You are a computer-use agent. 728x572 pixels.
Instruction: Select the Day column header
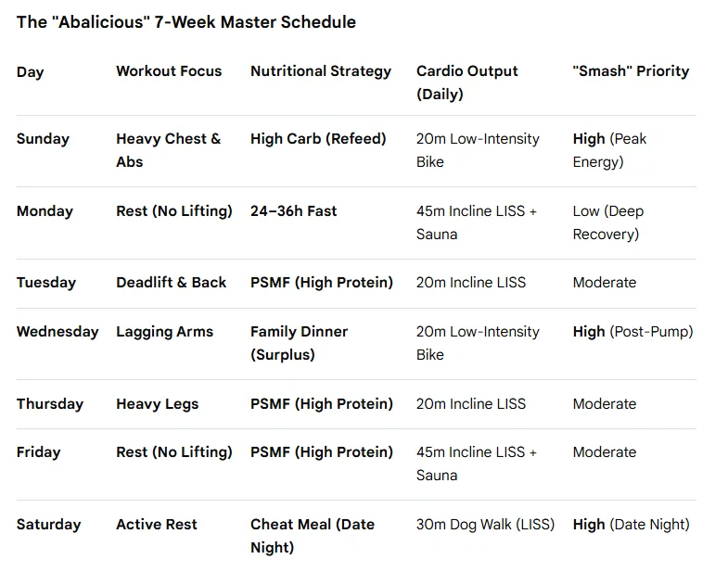[31, 72]
